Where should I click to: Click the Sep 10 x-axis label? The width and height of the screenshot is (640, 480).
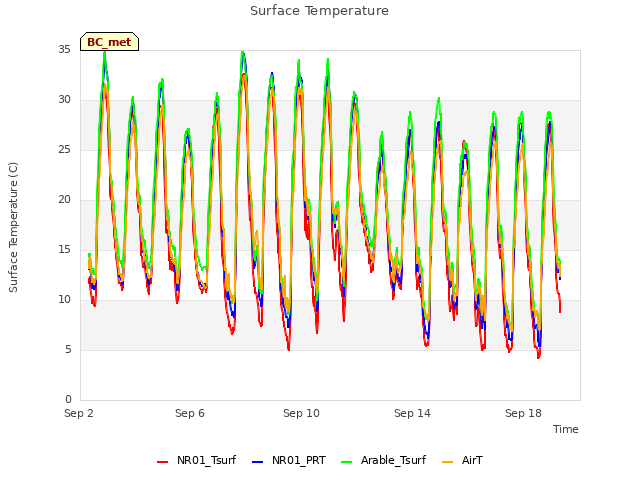pyautogui.click(x=301, y=413)
